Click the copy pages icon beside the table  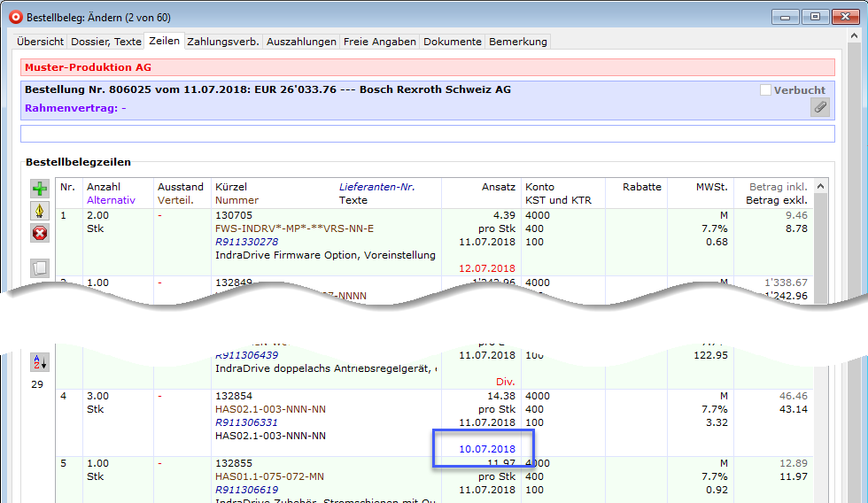click(x=40, y=267)
